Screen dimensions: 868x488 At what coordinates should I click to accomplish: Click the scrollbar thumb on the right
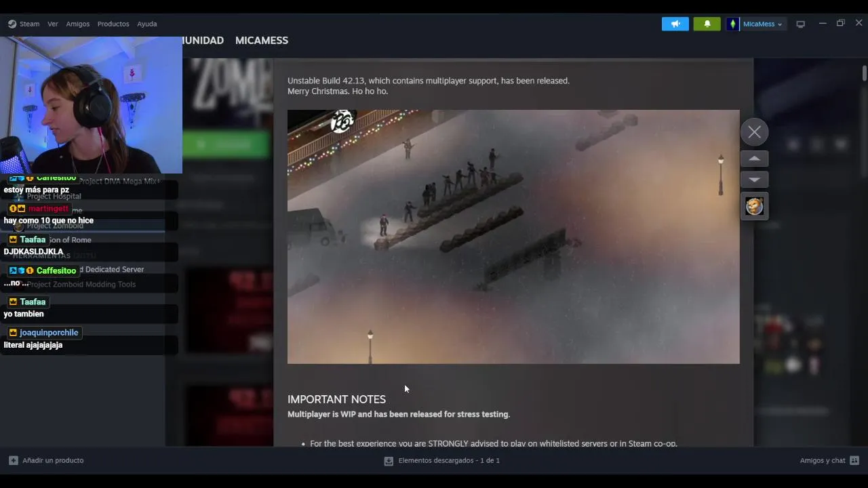(865, 73)
